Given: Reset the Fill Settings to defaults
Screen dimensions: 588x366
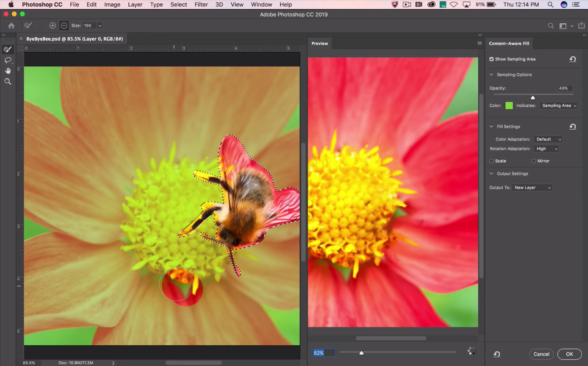Looking at the screenshot, I should (573, 126).
